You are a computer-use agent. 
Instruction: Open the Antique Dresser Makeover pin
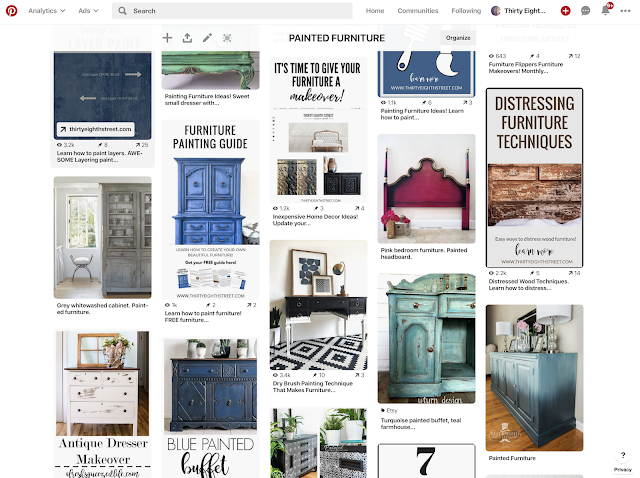coord(102,404)
